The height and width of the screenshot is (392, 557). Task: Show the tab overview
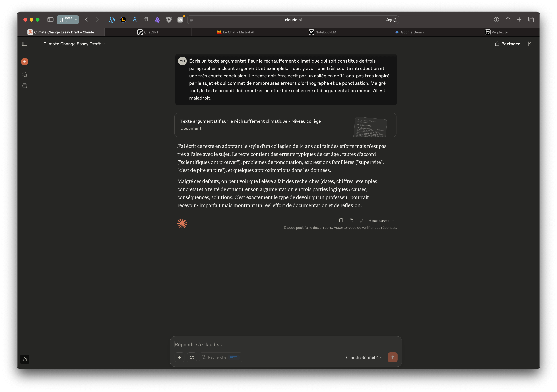(531, 20)
